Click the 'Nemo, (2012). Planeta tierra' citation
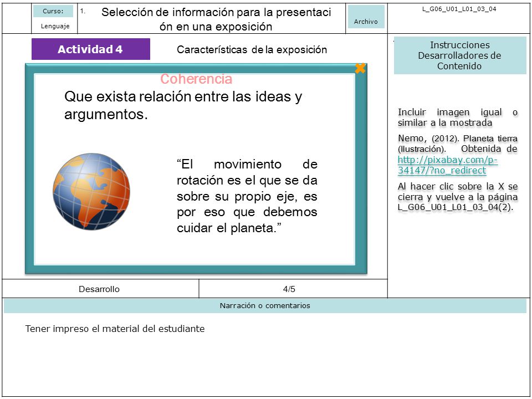 tap(457, 144)
